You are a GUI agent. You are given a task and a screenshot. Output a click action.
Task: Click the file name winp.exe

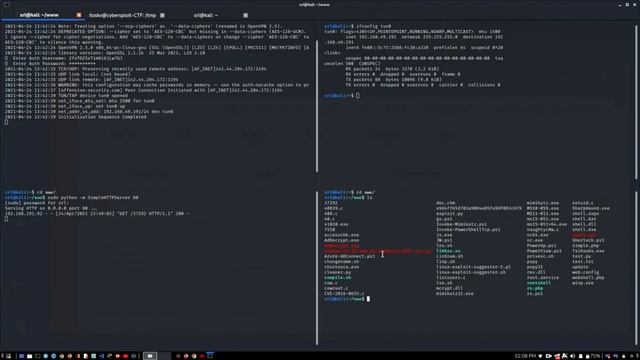click(583, 283)
